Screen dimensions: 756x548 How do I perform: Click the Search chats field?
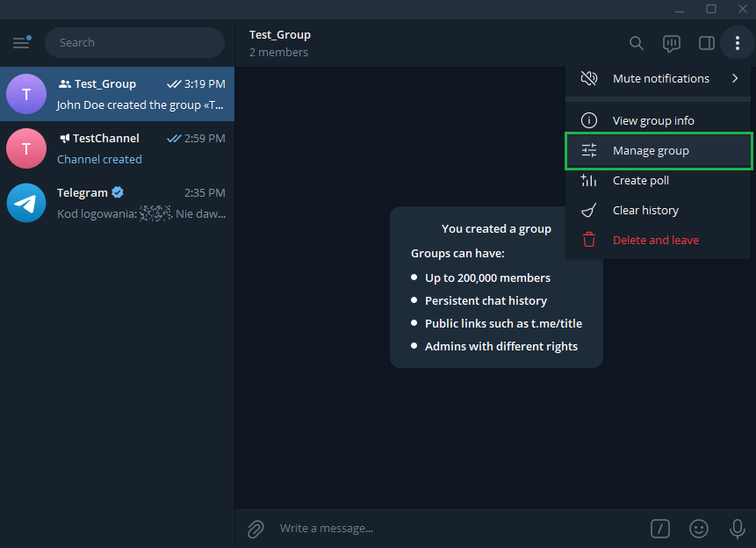coord(134,42)
